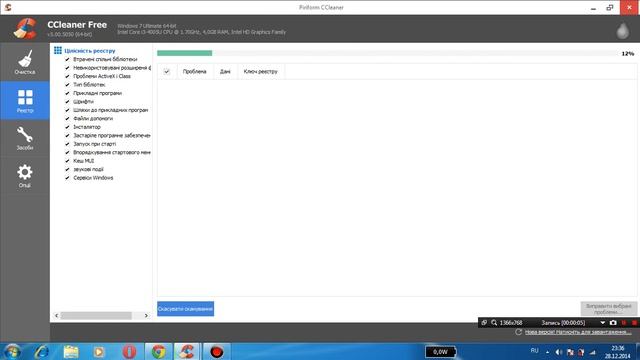Sort by the Проблема column header
Image resolution: width=640 pixels, height=360 pixels.
pyautogui.click(x=194, y=71)
